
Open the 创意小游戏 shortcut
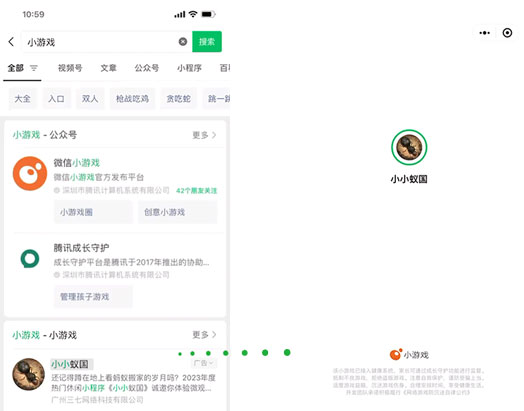point(178,212)
